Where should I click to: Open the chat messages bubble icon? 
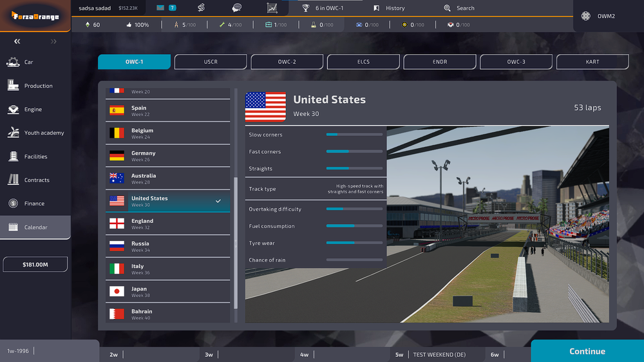[236, 8]
